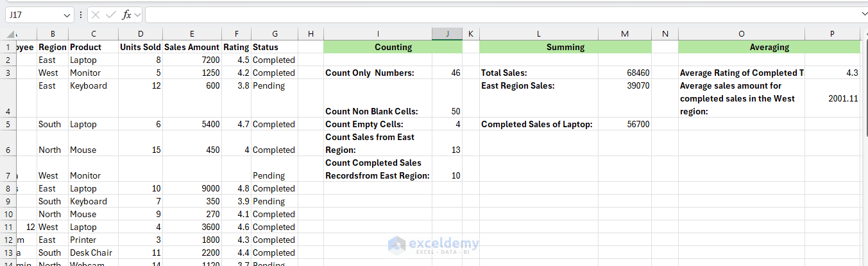
Task: Click the Units Sold header cell
Action: pos(140,47)
